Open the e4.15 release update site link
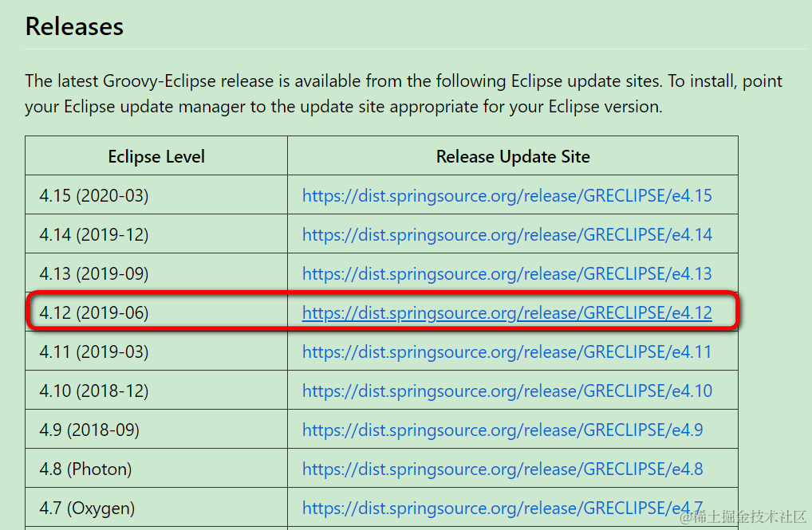Viewport: 812px width, 530px height. 507,195
